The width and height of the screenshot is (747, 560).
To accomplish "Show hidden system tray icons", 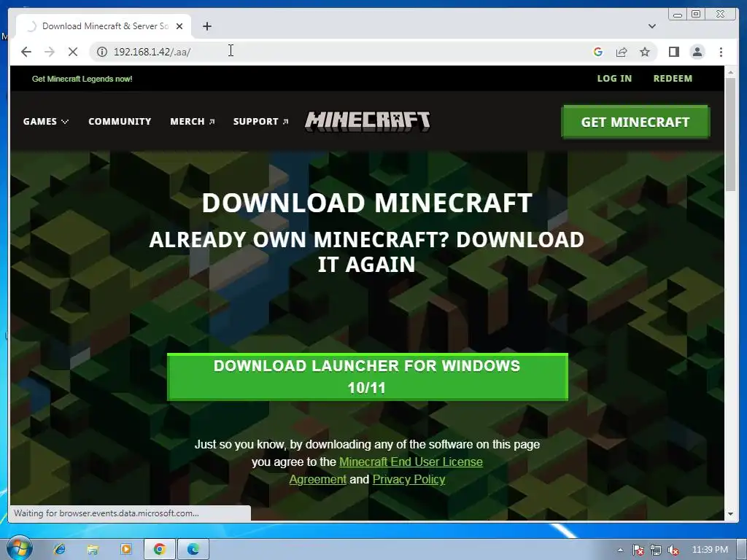I will coord(620,550).
